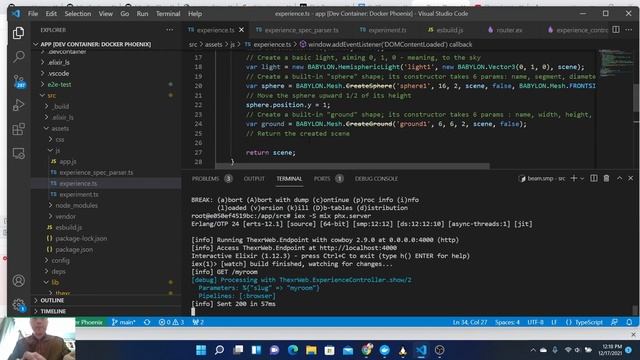Open the Accounts menu icon
The width and height of the screenshot is (640, 360).
coord(18,281)
